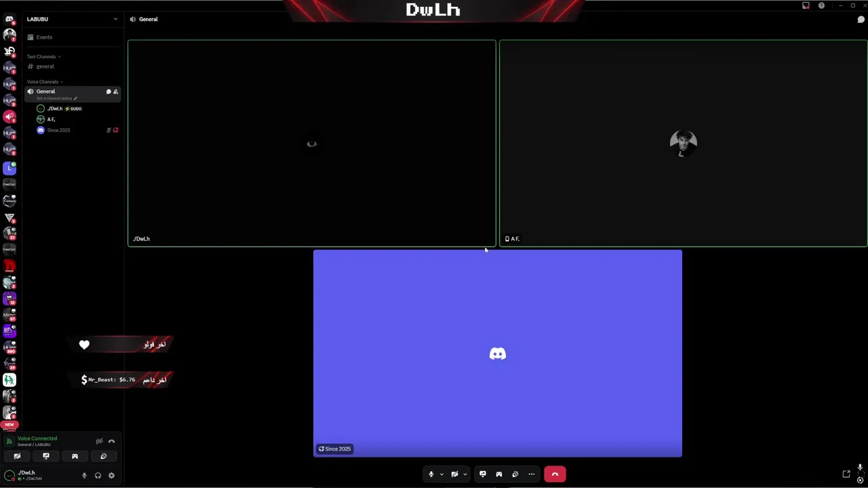Open the purple NES server icon
Viewport: 868px width, 488px height.
point(9,331)
